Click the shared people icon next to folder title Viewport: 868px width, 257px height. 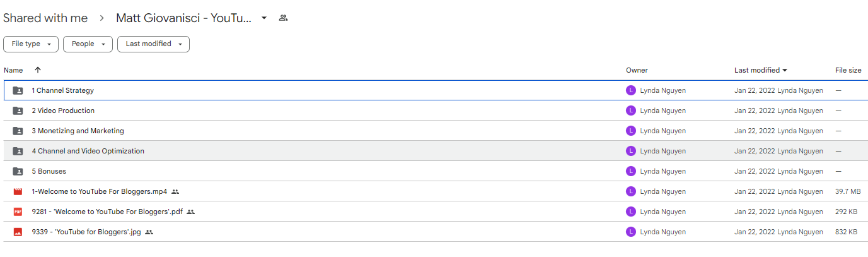[x=283, y=18]
